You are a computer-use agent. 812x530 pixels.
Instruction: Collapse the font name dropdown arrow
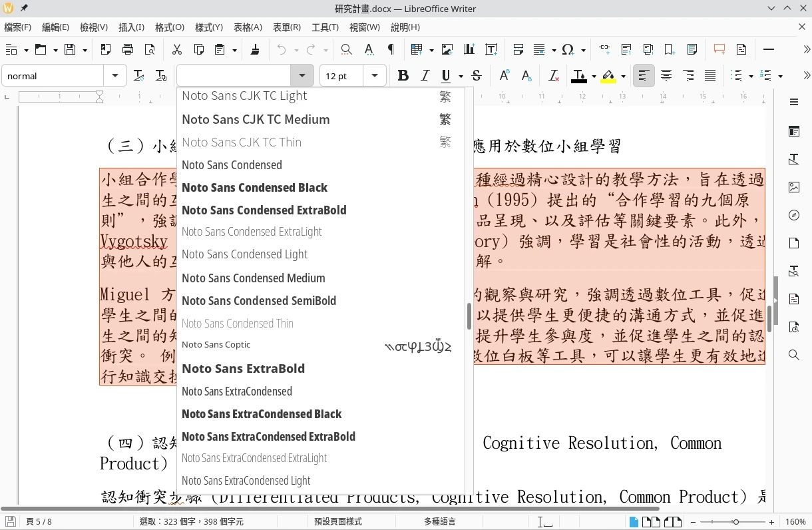pyautogui.click(x=302, y=76)
